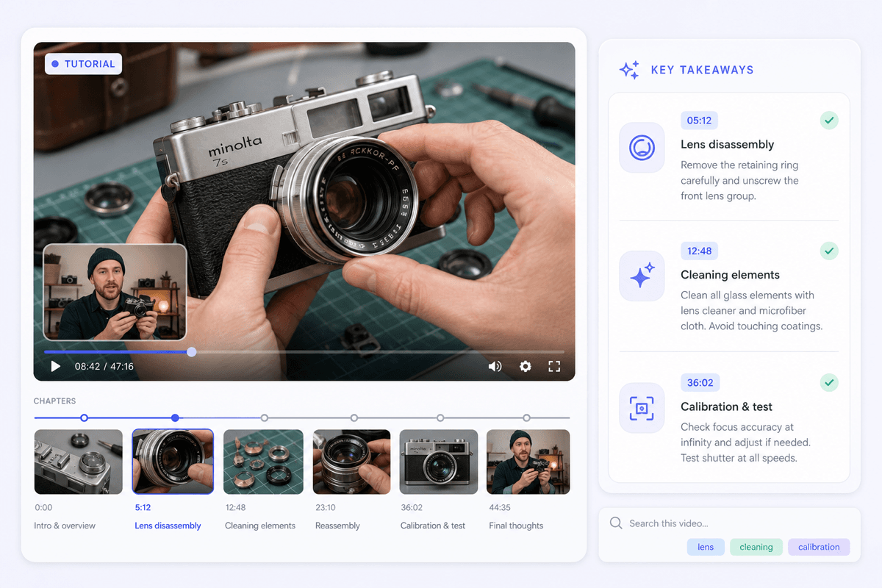
Task: Click the chapter marker above Cleaning elements
Action: pos(265,417)
